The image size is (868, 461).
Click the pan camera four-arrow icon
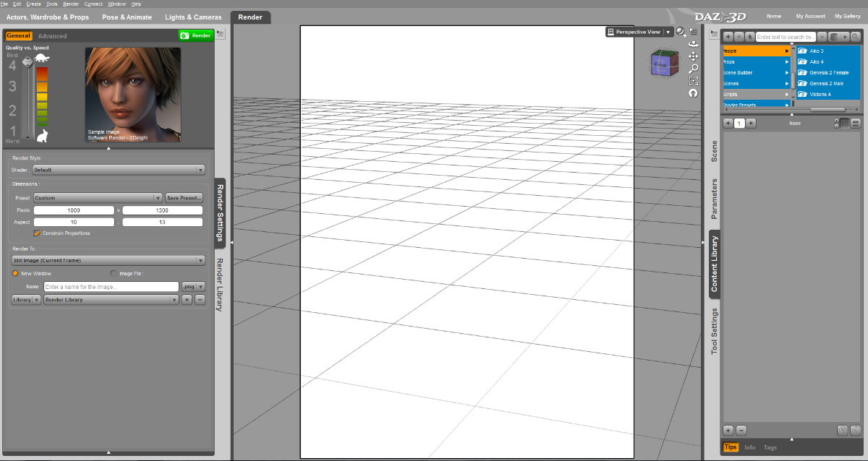tap(694, 56)
